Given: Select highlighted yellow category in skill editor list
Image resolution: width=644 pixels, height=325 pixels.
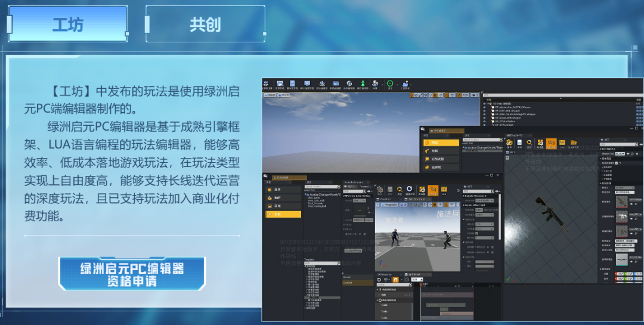Looking at the screenshot, I should click(283, 214).
